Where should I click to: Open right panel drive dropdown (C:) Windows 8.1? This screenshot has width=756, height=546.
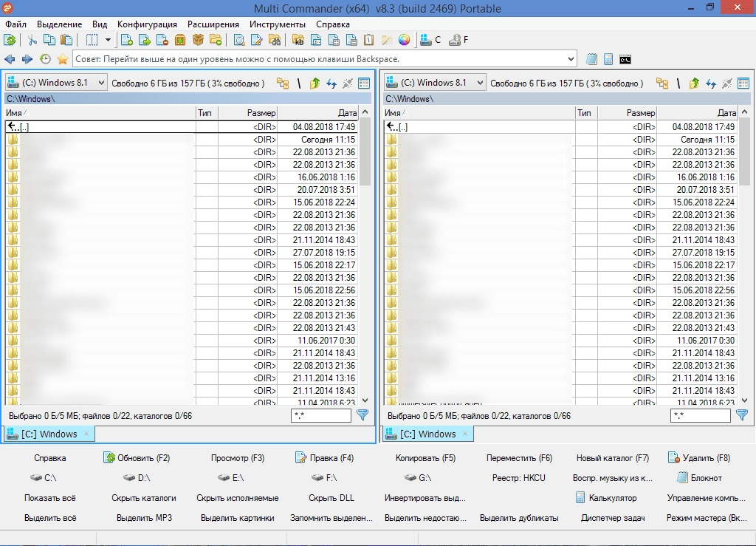(434, 83)
